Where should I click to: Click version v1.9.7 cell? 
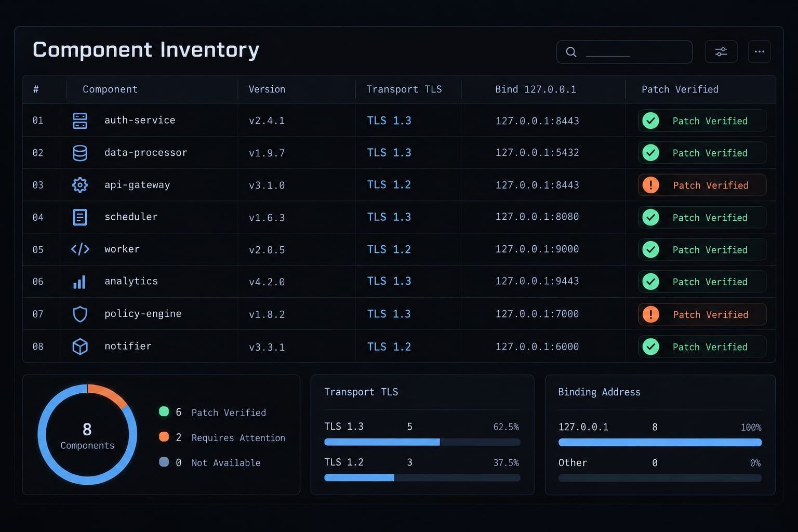267,153
